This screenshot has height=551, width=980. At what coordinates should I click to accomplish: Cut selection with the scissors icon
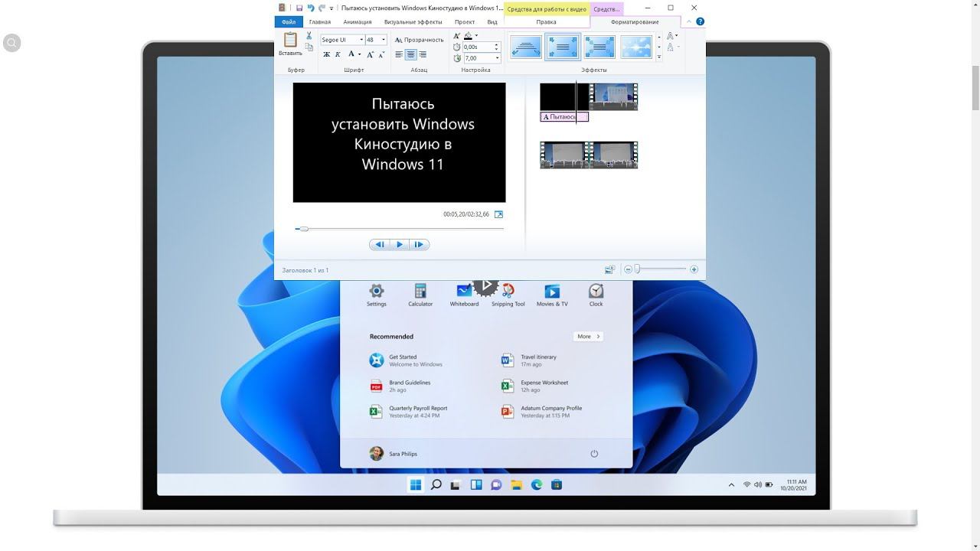(309, 36)
